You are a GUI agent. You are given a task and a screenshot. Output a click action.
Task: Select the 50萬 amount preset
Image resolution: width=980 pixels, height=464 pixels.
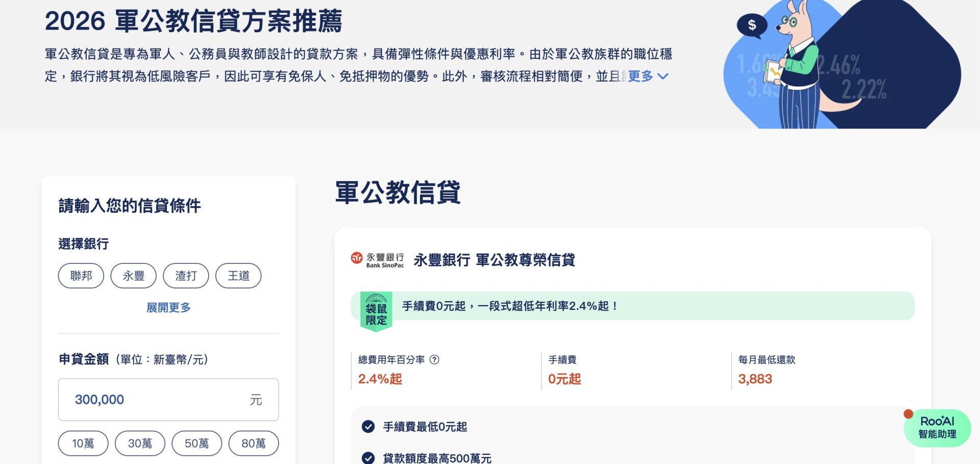(197, 443)
